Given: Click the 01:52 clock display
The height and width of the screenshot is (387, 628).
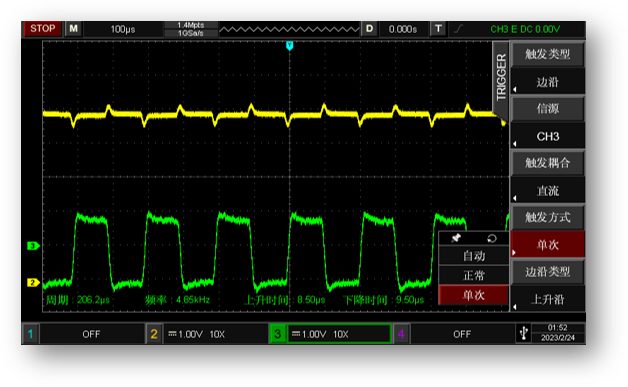Looking at the screenshot, I should click(557, 328).
